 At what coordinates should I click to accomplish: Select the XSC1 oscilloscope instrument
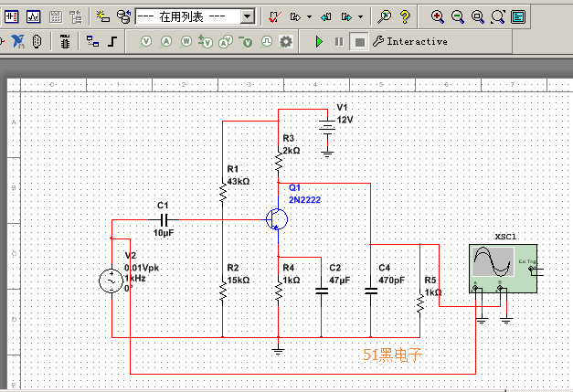504,269
